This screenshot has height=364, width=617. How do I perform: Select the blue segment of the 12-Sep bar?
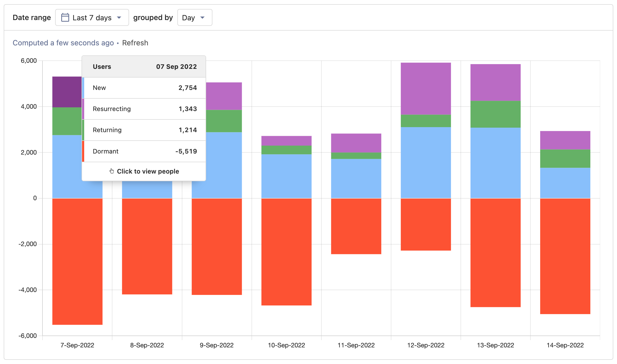[x=425, y=162]
